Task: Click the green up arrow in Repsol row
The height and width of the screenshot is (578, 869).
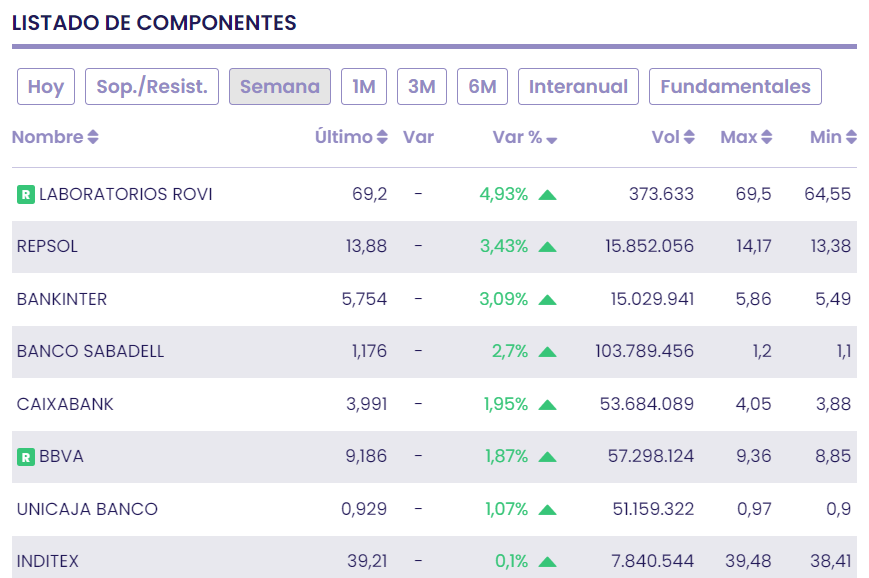Action: pos(547,247)
